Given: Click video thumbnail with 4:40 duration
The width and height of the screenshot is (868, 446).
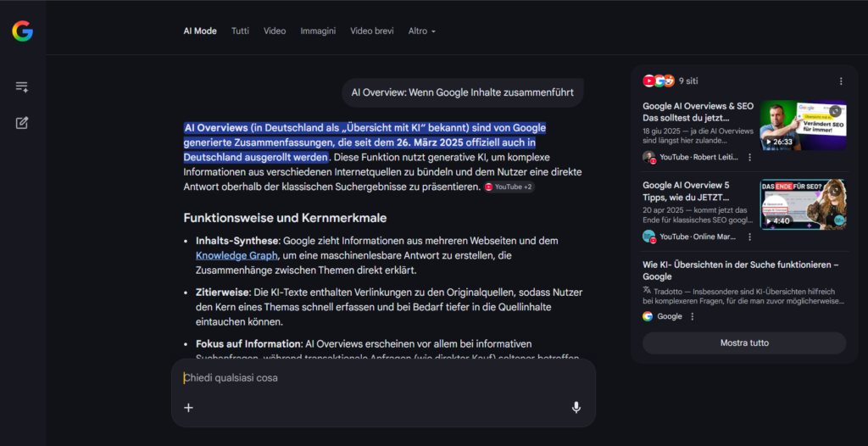Looking at the screenshot, I should click(804, 204).
